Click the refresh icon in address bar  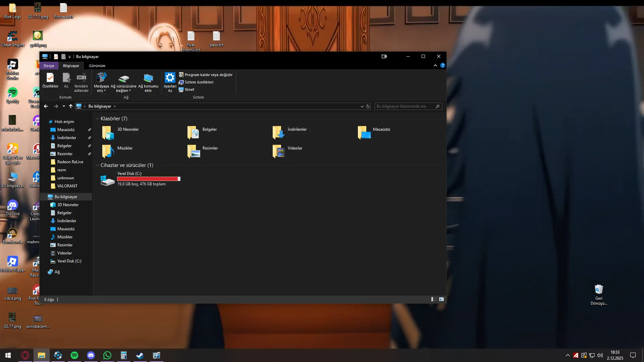(x=368, y=106)
